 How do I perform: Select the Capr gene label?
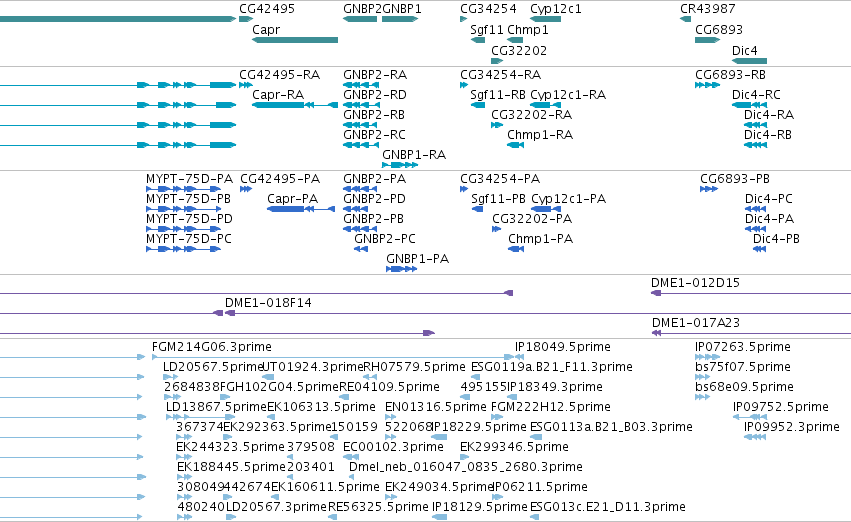(266, 30)
